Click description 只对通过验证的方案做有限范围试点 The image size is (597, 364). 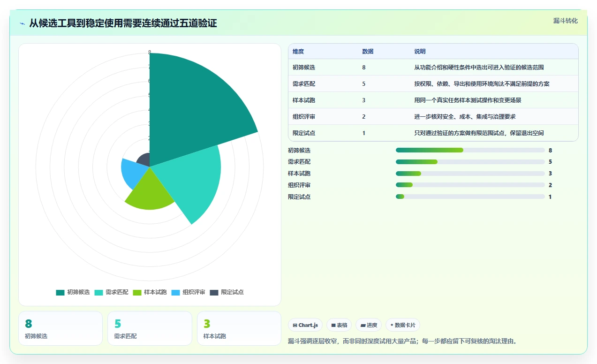pyautogui.click(x=479, y=133)
